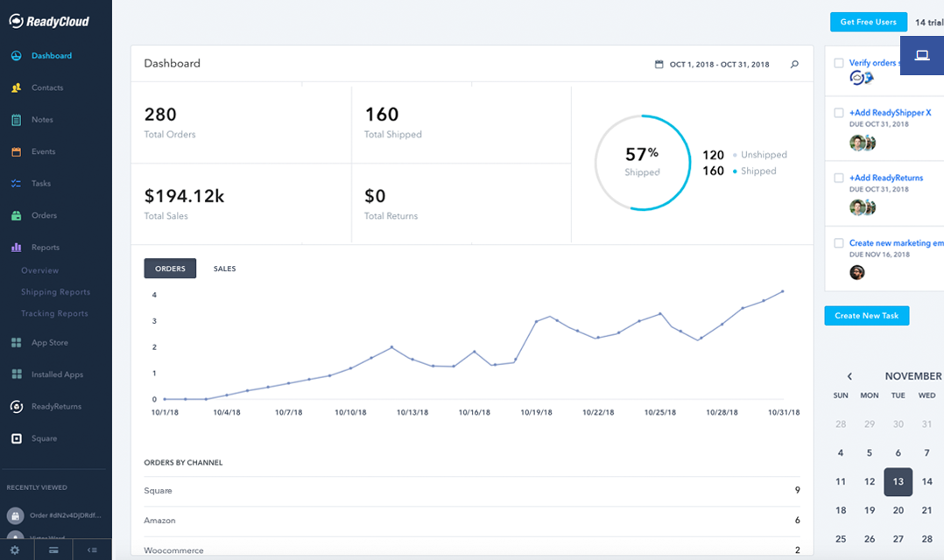
Task: Click the blue laptop icon button
Action: point(922,55)
